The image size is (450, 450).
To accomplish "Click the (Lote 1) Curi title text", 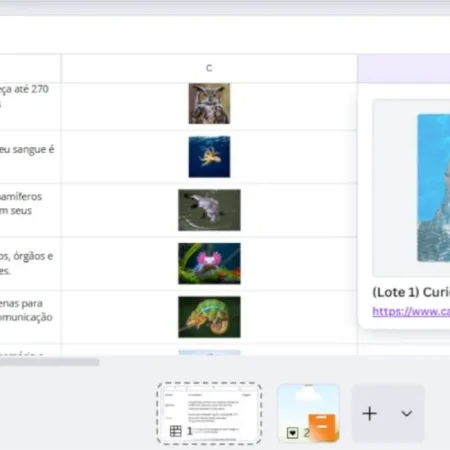I will click(411, 292).
